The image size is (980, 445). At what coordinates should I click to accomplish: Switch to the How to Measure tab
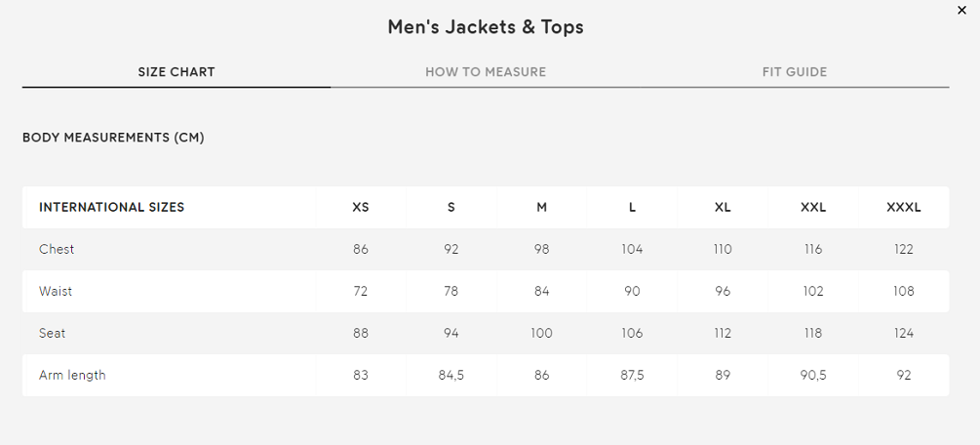(x=486, y=72)
